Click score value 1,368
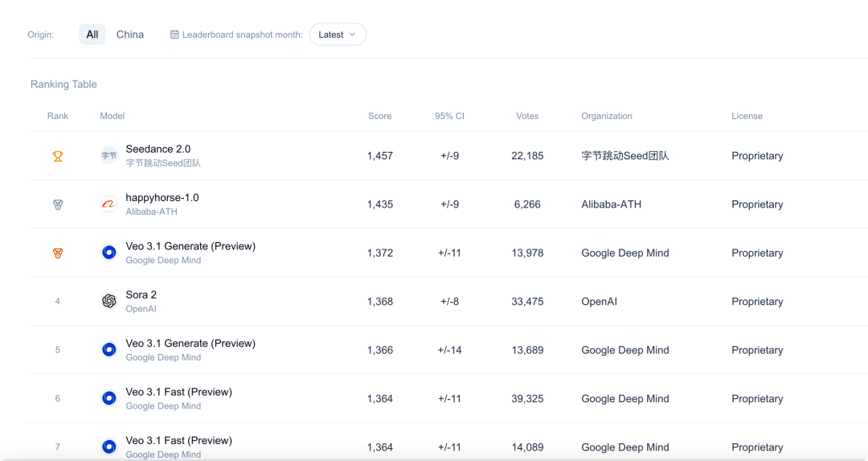The width and height of the screenshot is (868, 461). 379,302
